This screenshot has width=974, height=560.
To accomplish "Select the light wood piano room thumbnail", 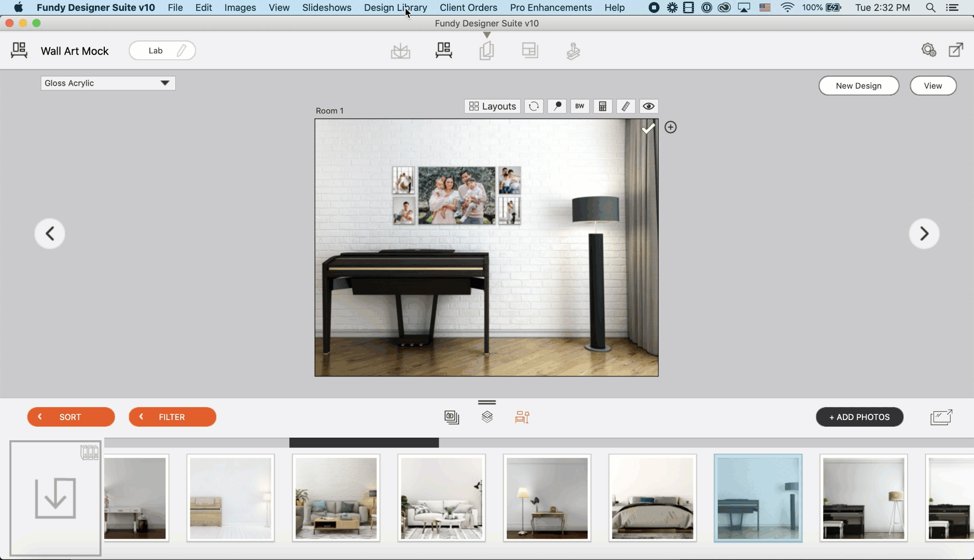I will pyautogui.click(x=231, y=498).
